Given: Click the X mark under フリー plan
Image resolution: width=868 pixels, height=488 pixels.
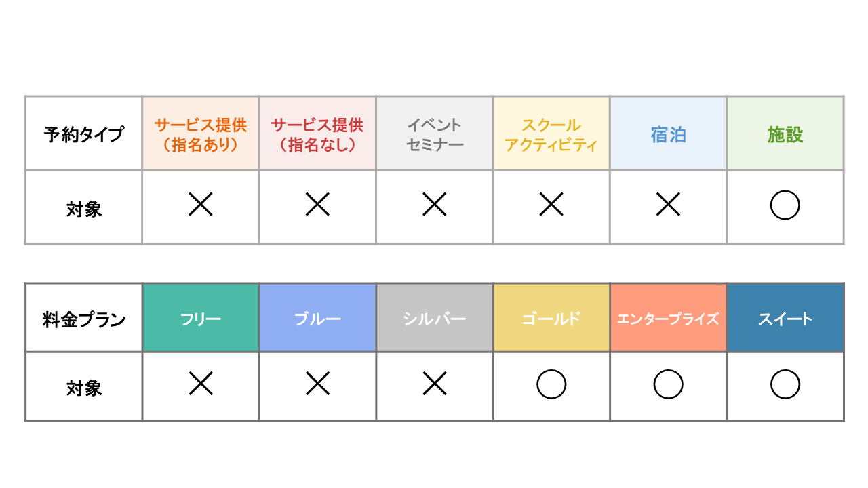Looking at the screenshot, I should 201,384.
